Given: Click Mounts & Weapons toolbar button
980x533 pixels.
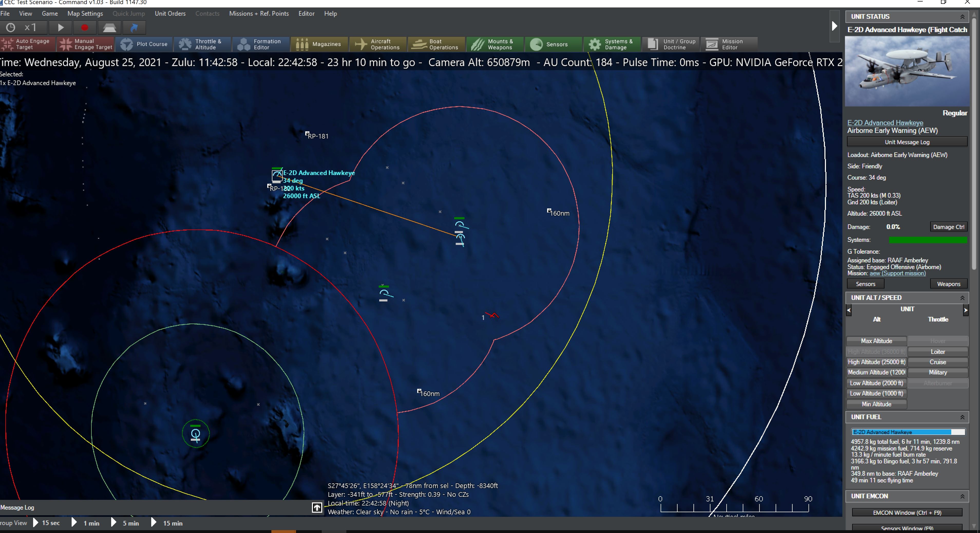Looking at the screenshot, I should pyautogui.click(x=494, y=44).
